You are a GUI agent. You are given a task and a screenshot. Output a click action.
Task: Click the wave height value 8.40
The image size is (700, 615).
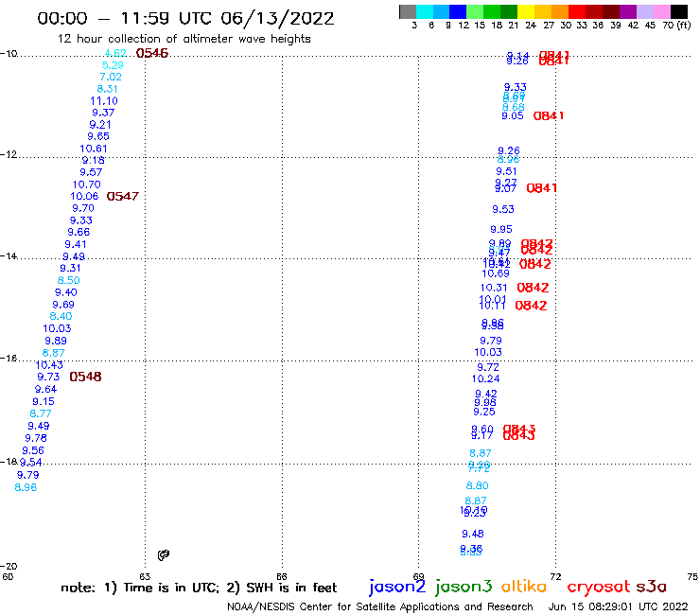tap(61, 316)
